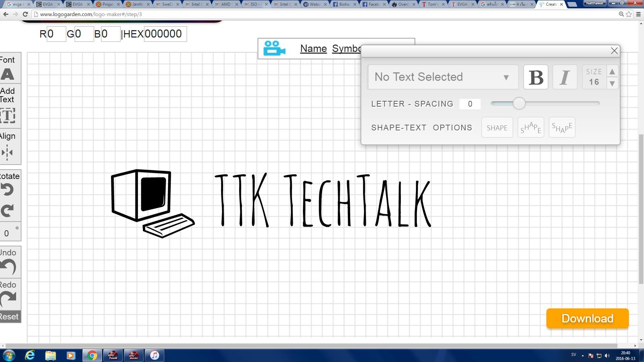This screenshot has height=362, width=644.
Task: Click the volume icon in system tray
Action: [x=607, y=356]
